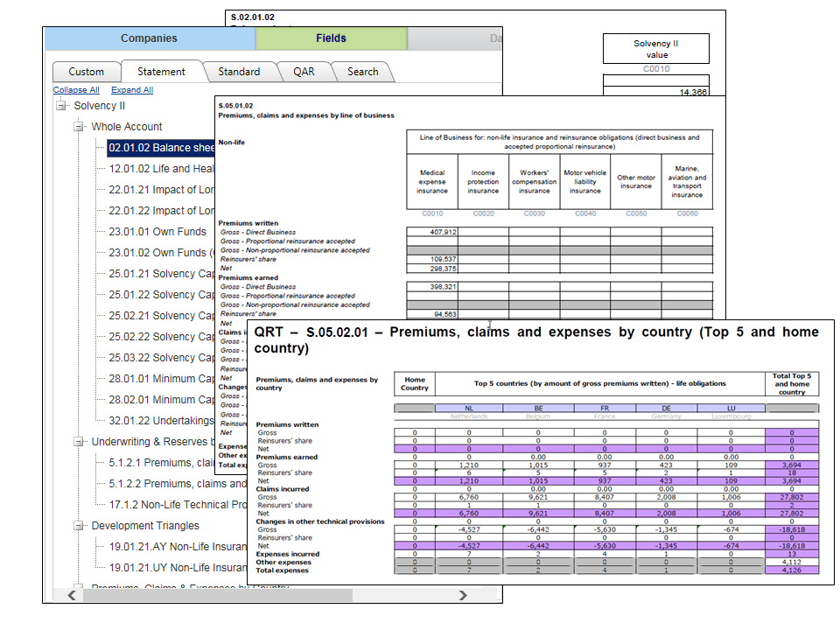The height and width of the screenshot is (630, 840).
Task: Open the Companies tab
Action: click(149, 38)
